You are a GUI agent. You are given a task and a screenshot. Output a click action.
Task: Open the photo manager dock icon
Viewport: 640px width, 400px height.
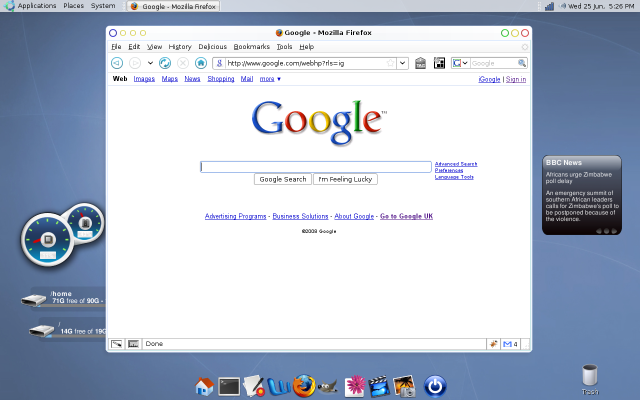point(404,386)
